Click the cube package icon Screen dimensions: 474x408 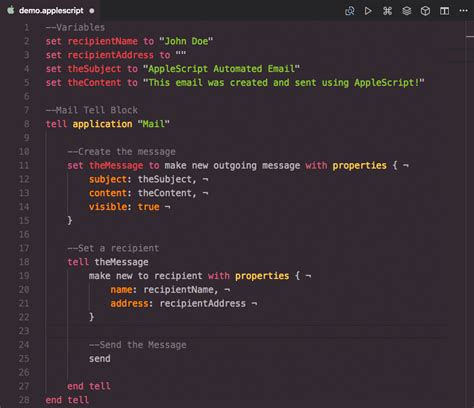point(425,11)
